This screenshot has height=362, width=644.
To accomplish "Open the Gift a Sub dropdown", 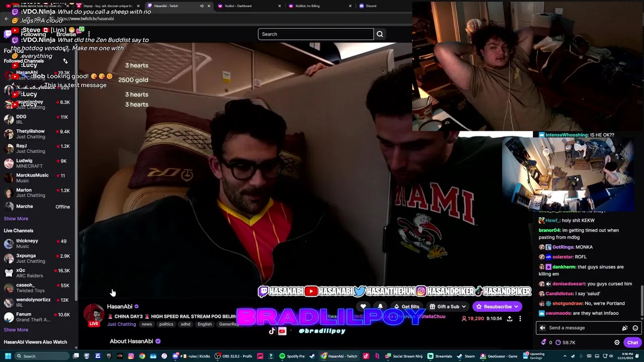I will pos(447,307).
